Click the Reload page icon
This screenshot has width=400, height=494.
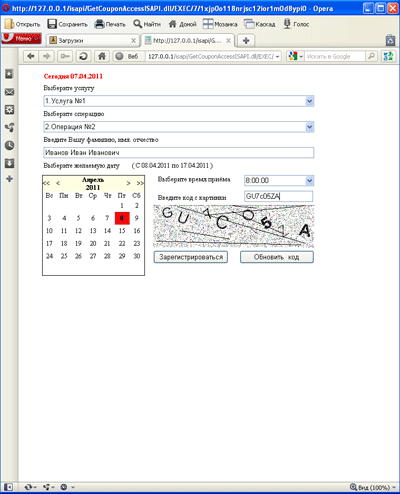coord(83,56)
